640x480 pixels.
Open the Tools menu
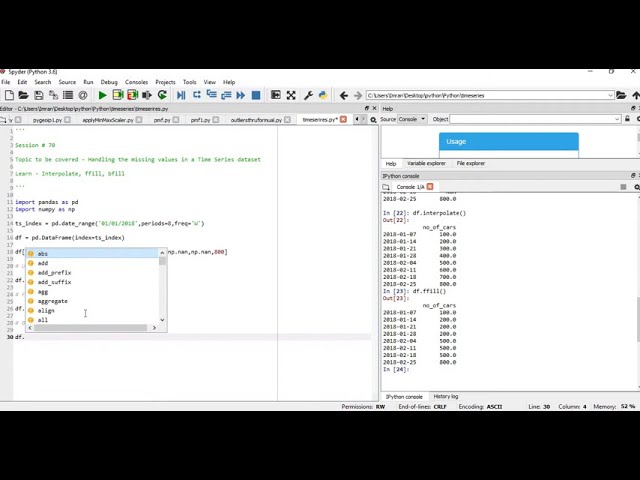[189, 82]
